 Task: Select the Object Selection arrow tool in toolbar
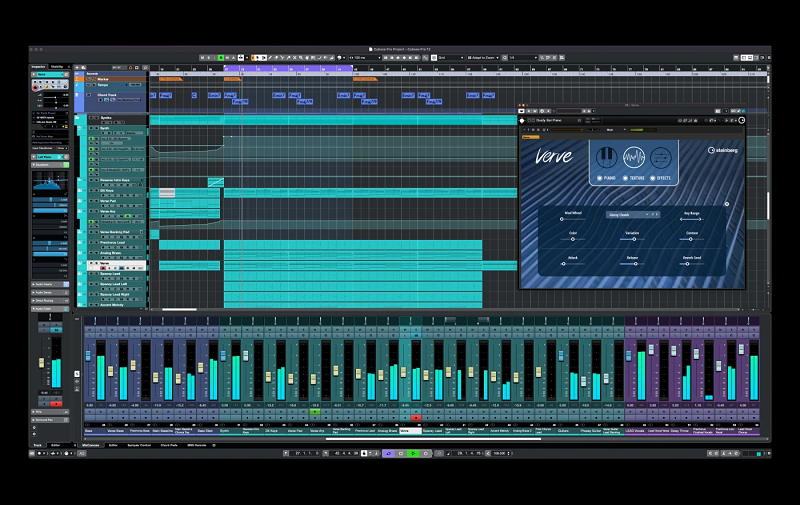[258, 57]
